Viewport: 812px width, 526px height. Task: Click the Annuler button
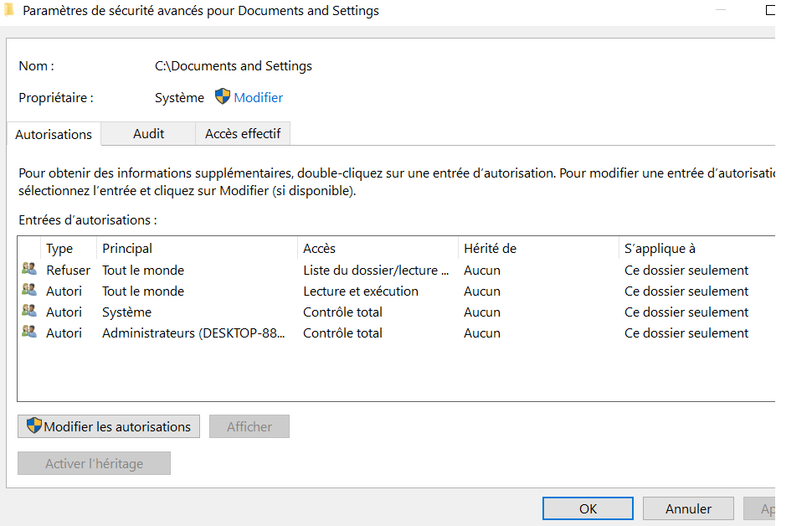[x=688, y=508]
